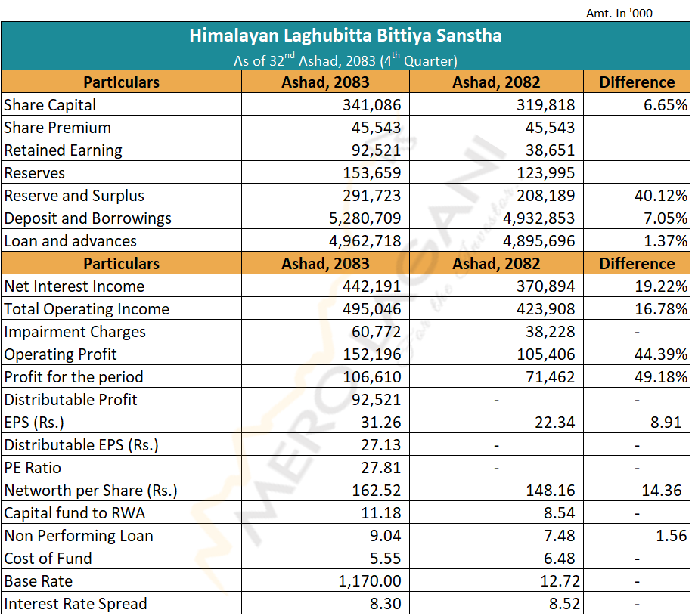Select Impairment Charges label
Viewport: 692px width, 616px height.
click(75, 332)
